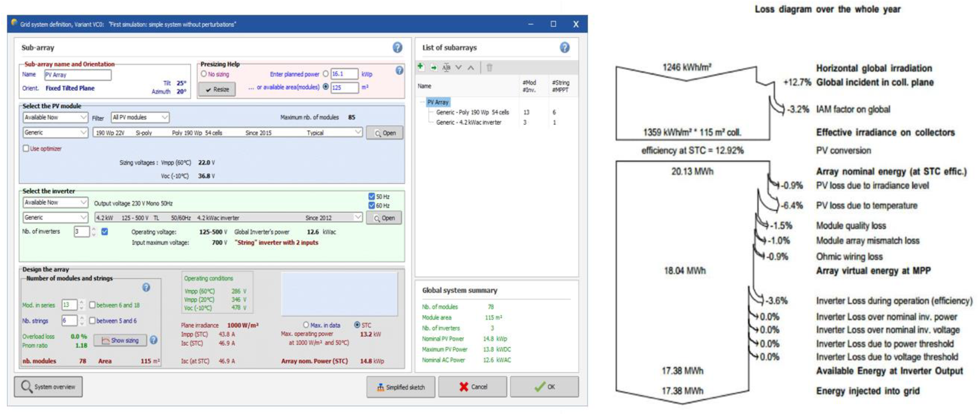
Task: Delete the subarray with the trash icon
Action: (x=489, y=68)
